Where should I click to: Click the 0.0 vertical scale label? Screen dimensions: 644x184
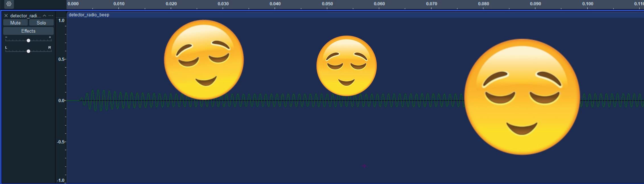point(61,101)
